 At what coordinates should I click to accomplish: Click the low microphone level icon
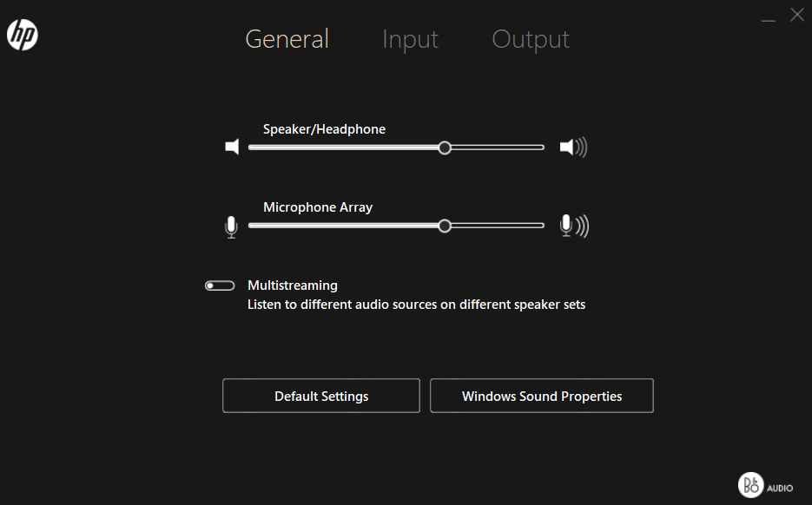(231, 225)
